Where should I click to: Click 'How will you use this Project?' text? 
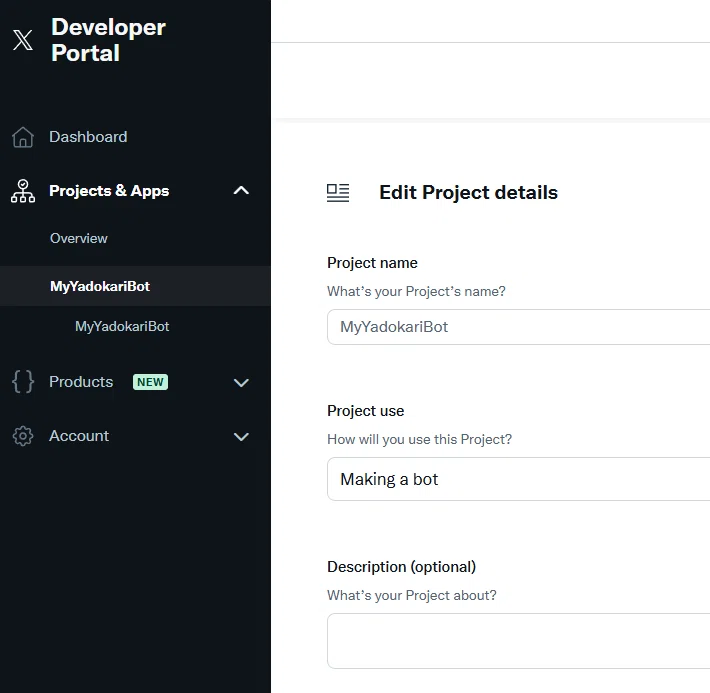(x=419, y=439)
